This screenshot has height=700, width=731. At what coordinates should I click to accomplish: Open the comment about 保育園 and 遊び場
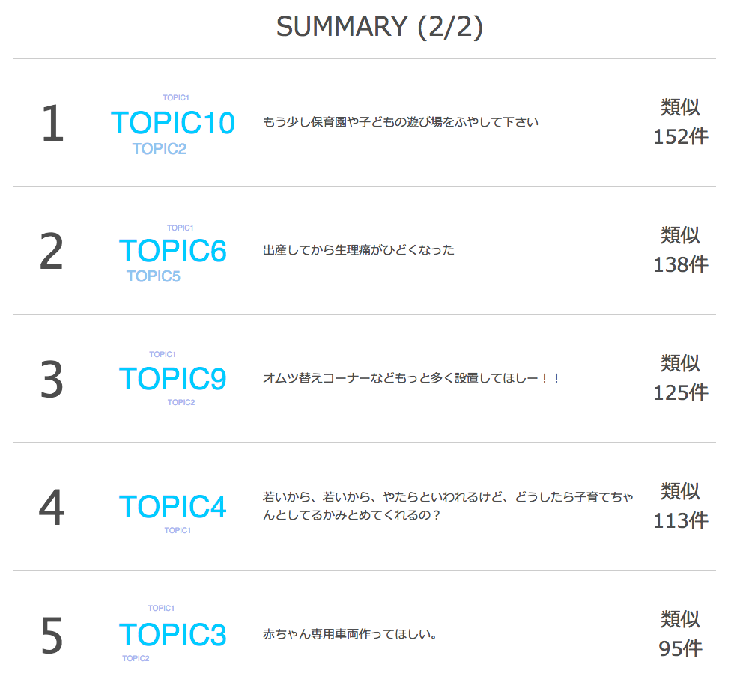401,122
